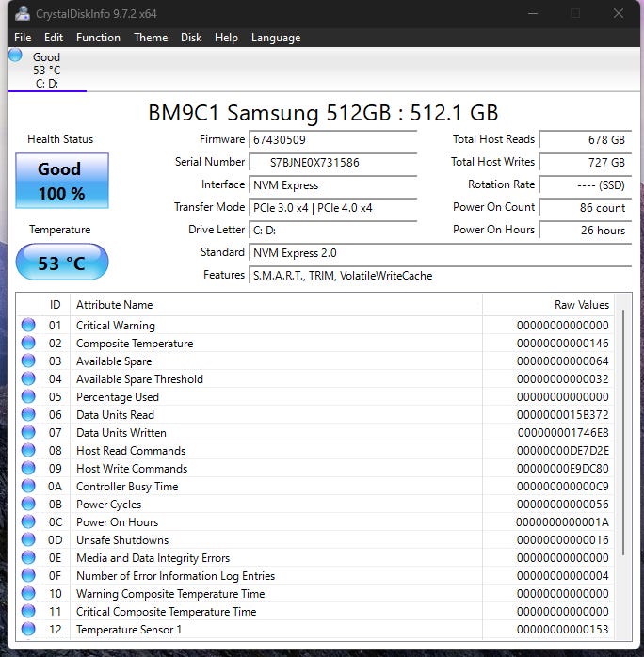Click status orb for Controller Busy Time row
The height and width of the screenshot is (657, 644).
coord(28,486)
